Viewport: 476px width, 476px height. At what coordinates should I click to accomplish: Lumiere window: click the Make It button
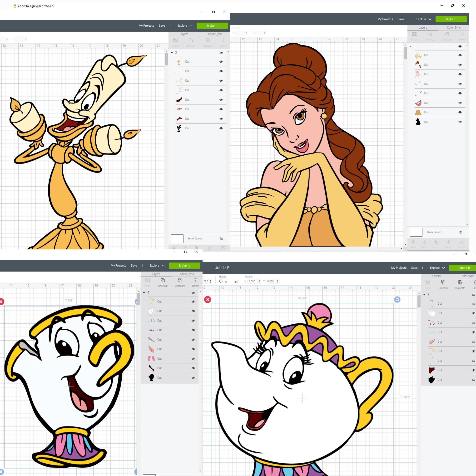click(x=212, y=26)
